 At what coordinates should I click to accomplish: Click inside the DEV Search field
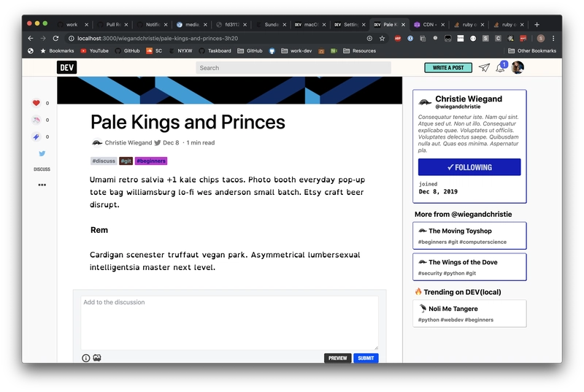[293, 68]
